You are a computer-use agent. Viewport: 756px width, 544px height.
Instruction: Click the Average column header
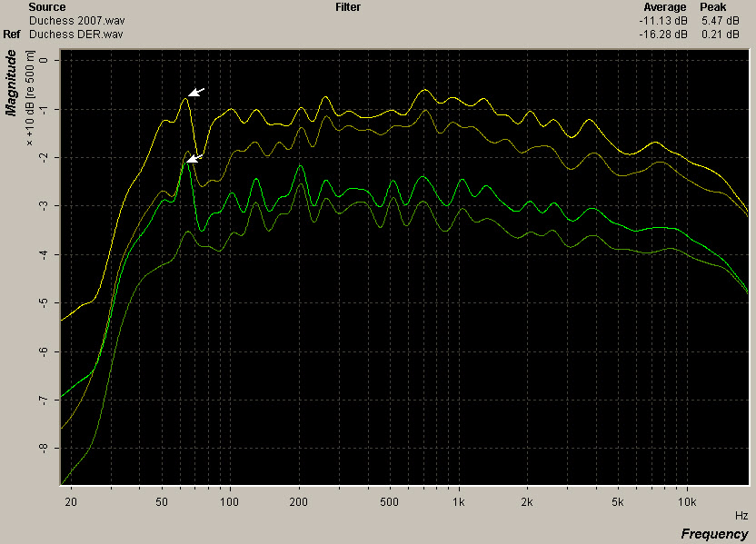point(664,6)
